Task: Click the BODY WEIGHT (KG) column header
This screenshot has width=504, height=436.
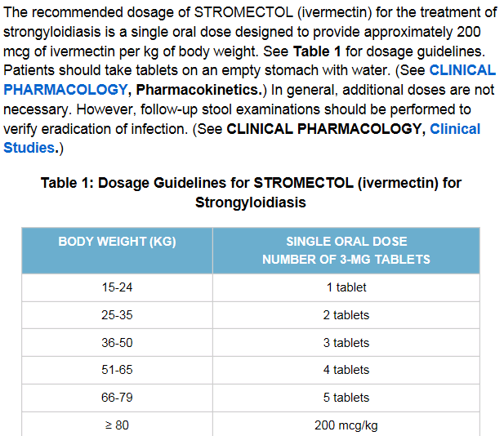Action: click(117, 242)
